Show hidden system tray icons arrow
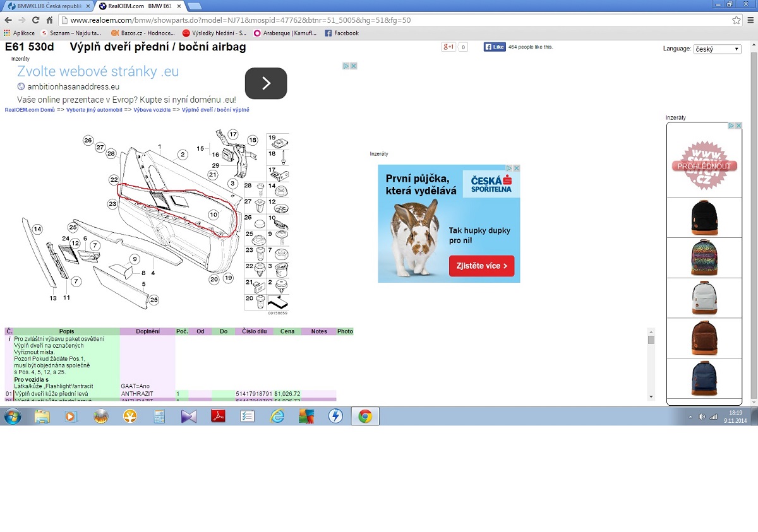This screenshot has width=758, height=532. [690, 417]
